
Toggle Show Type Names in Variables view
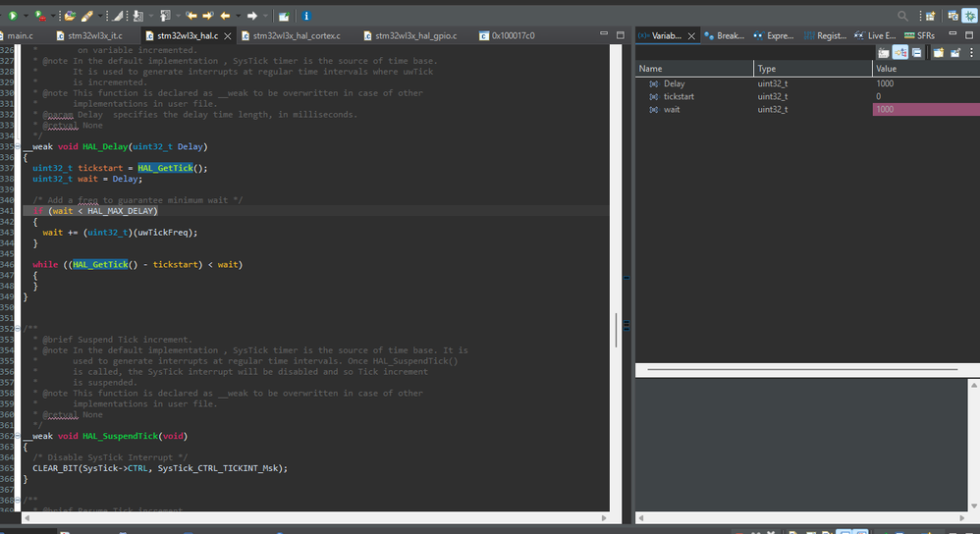coord(884,52)
